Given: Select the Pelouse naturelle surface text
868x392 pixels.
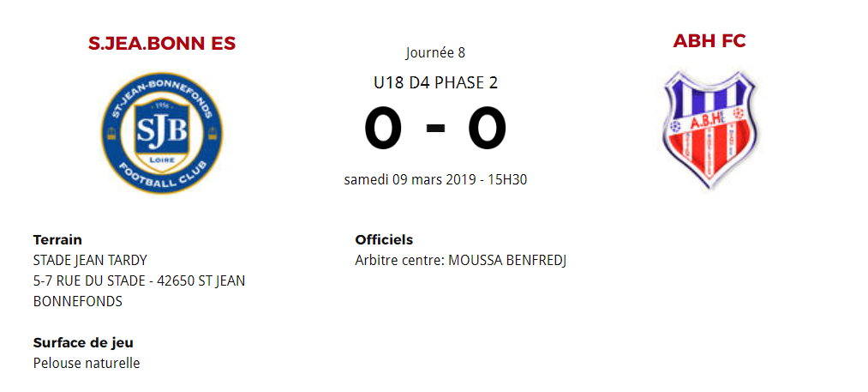Looking at the screenshot, I should pos(87,363).
